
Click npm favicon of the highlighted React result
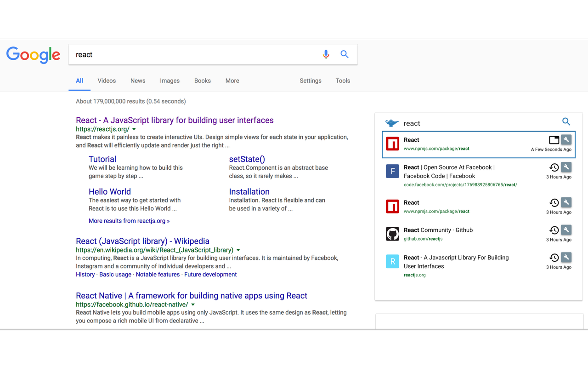coord(392,144)
